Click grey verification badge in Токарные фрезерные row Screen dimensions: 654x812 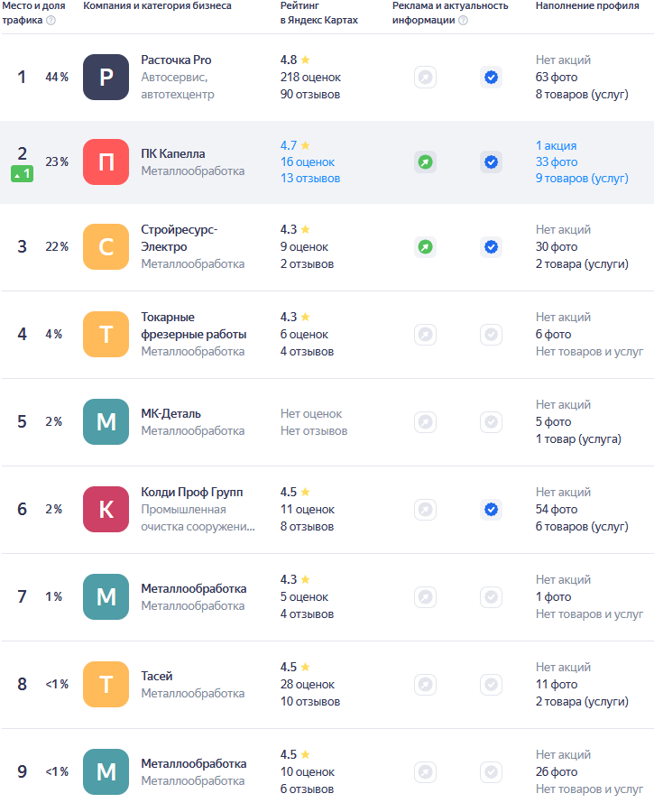[491, 335]
